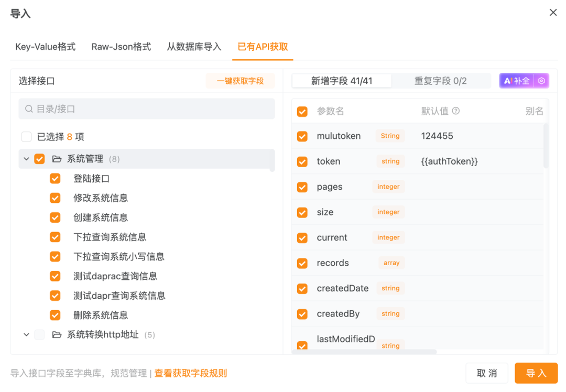Click the folder icon before 系统转换http地址
The height and width of the screenshot is (392, 566).
57,334
